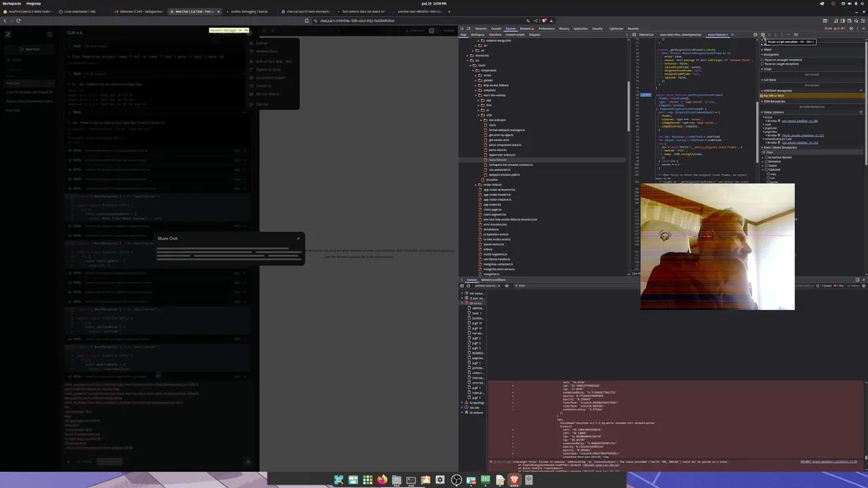Deactivate breakpoints with the debugger toolbar icon
868x488 pixels.
click(x=796, y=35)
